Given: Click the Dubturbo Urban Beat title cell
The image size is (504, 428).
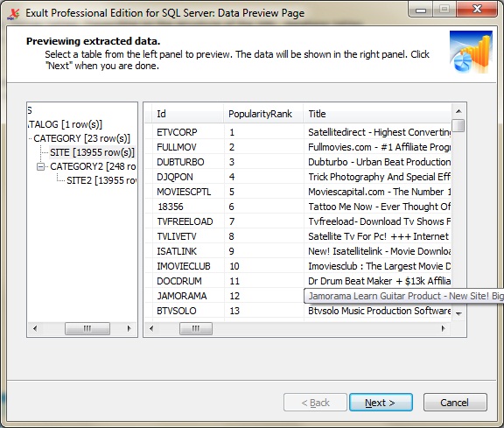Looking at the screenshot, I should (378, 162).
